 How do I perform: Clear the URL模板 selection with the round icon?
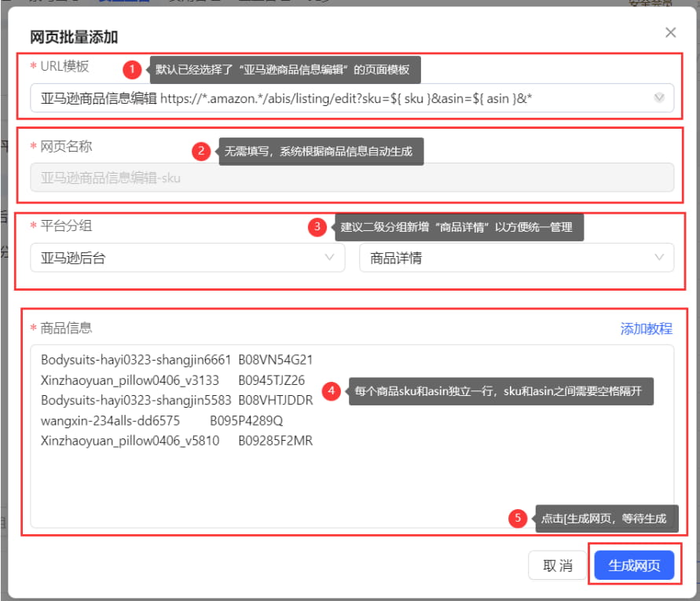pos(659,97)
